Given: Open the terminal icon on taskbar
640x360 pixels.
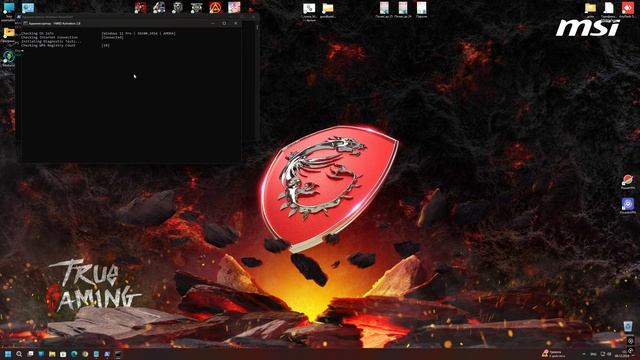Looking at the screenshot, I should (x=118, y=354).
